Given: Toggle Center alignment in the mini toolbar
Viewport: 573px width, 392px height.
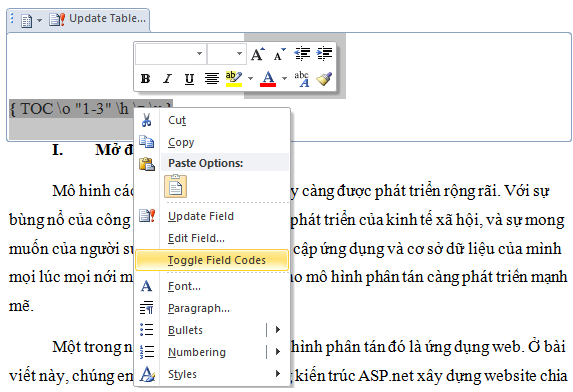Looking at the screenshot, I should (212, 79).
